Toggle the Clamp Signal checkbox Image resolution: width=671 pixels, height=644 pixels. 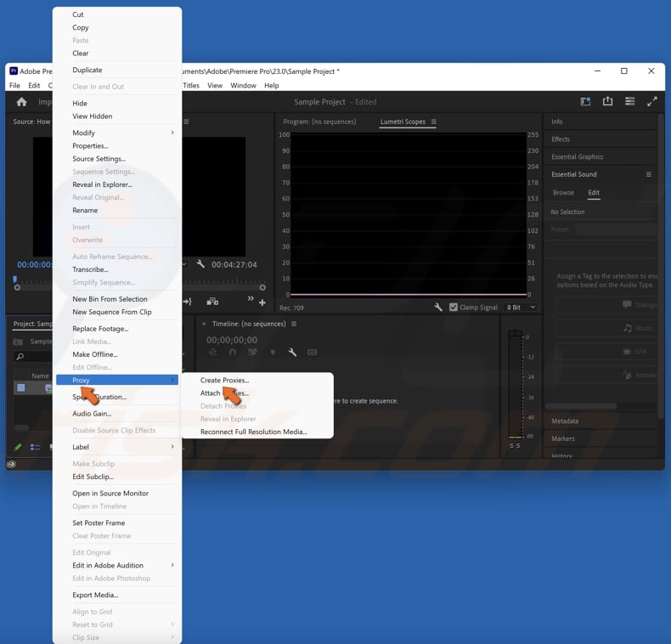click(454, 307)
